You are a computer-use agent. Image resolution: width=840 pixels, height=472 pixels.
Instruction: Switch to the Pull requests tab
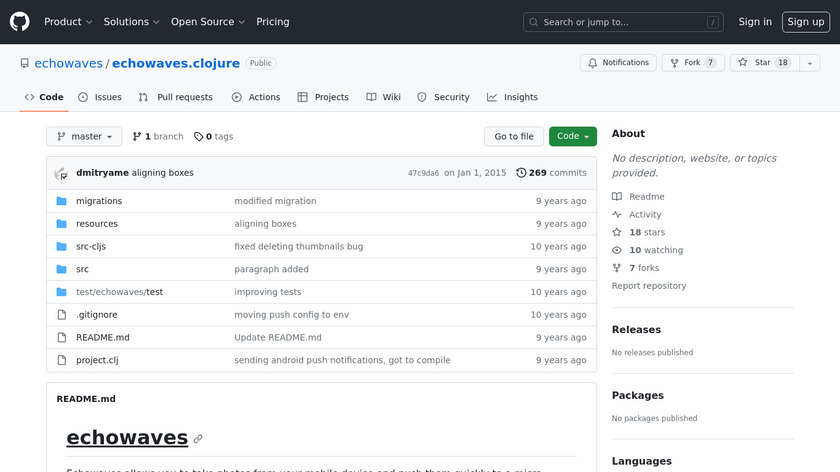point(176,97)
